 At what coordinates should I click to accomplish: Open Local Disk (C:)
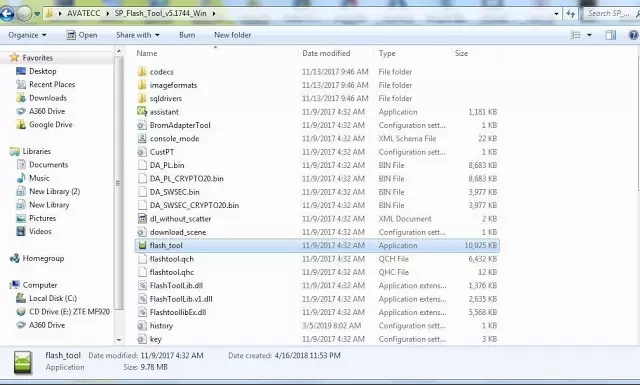click(x=53, y=298)
